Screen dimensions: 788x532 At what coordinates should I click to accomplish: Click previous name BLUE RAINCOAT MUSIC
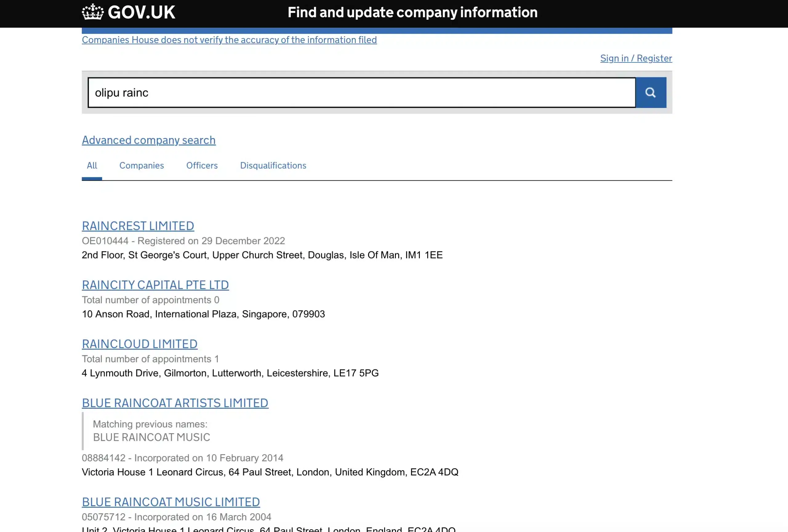point(151,437)
